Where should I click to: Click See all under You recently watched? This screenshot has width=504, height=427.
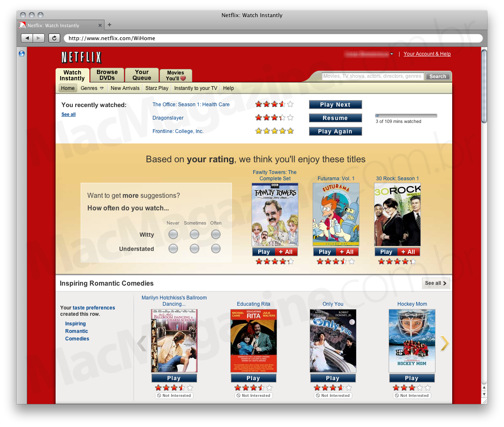pyautogui.click(x=69, y=114)
